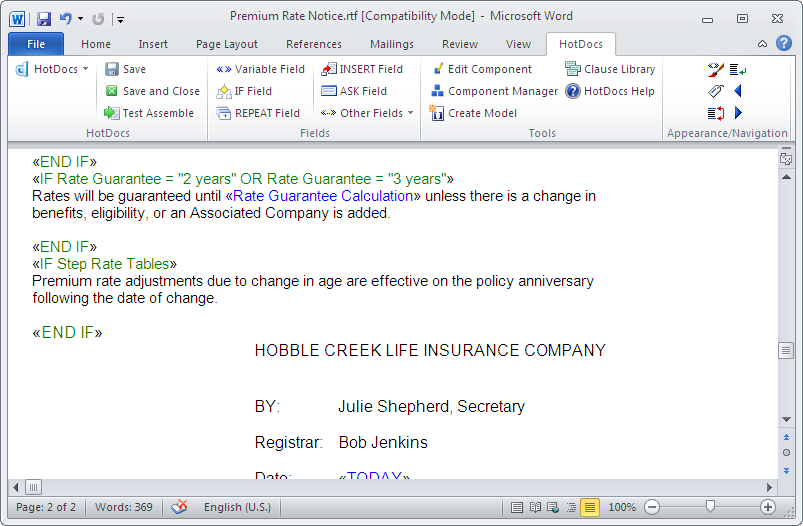Go to next field with blue right arrow
The image size is (803, 526).
coord(738,113)
